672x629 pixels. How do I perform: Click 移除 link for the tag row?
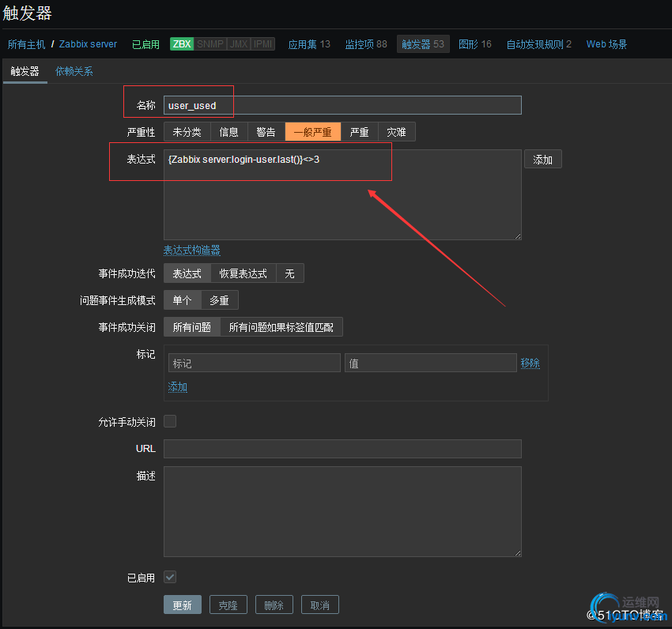click(x=530, y=363)
